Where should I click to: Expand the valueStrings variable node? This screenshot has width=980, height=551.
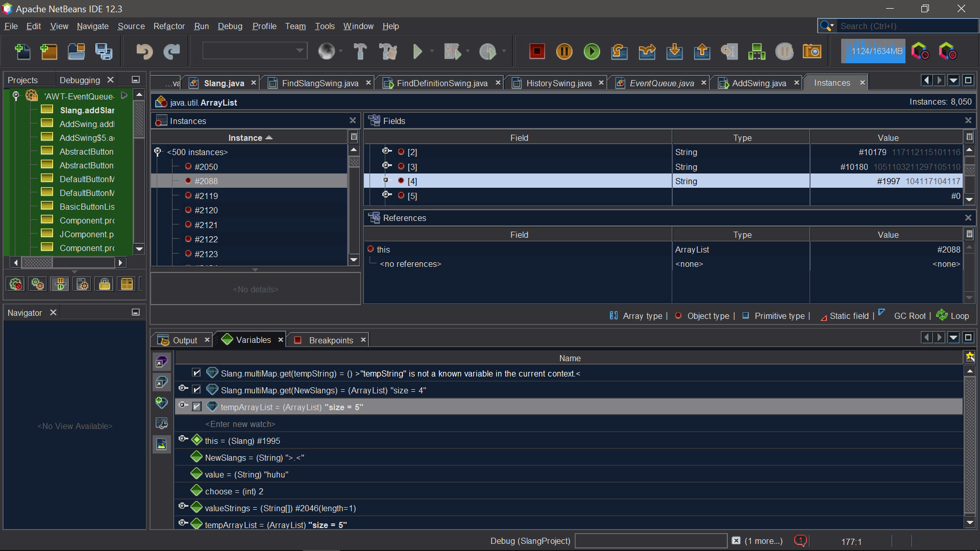pyautogui.click(x=183, y=507)
